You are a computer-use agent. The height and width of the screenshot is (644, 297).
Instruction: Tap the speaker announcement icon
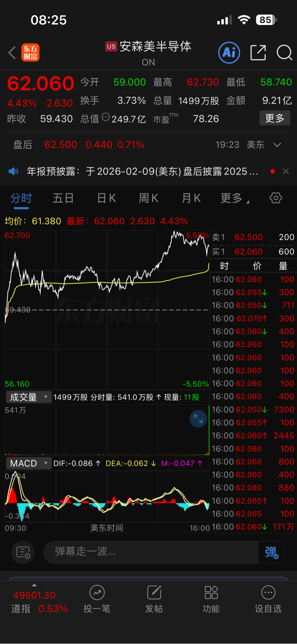(x=14, y=171)
